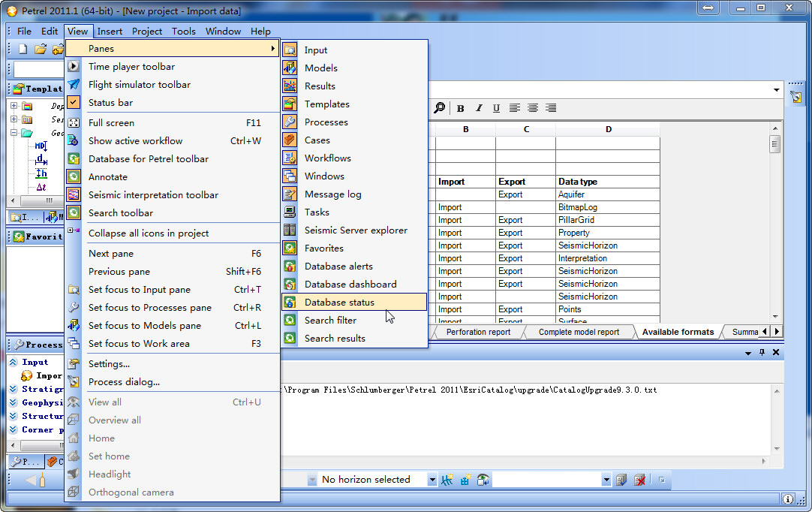812x512 pixels.
Task: Choose Full screen from View menu
Action: (173, 123)
